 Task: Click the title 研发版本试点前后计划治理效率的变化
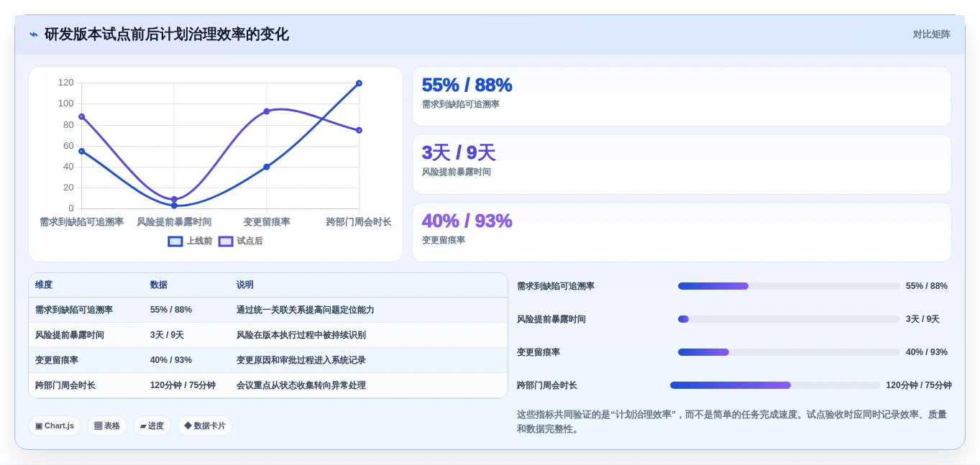coord(167,34)
